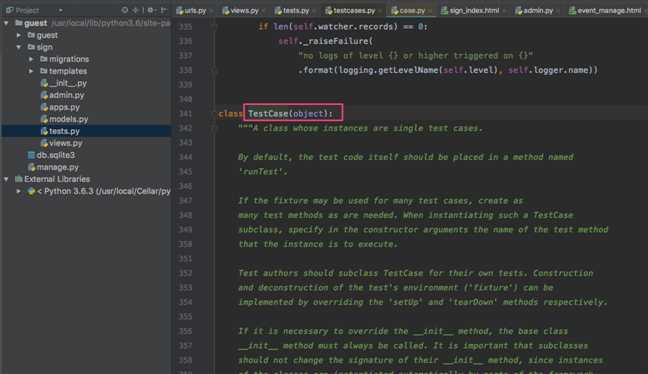Image resolution: width=648 pixels, height=374 pixels.
Task: Open the testcases.py tab
Action: pos(351,11)
